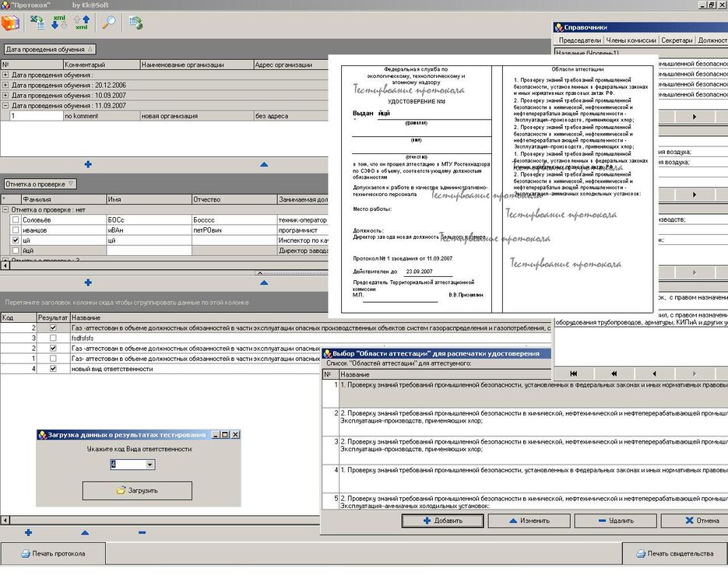Screen dimensions: 728x582
Task: Toggle the checkbox for иванцов
Action: pos(16,230)
